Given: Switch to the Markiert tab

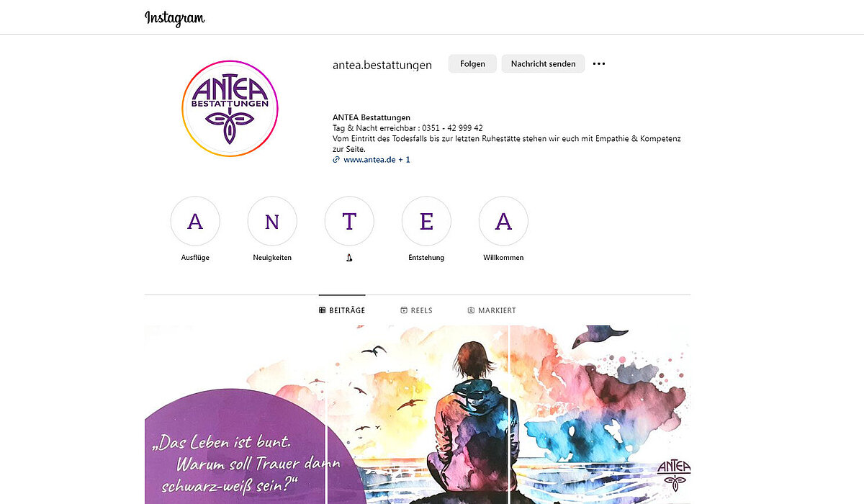Looking at the screenshot, I should point(492,310).
